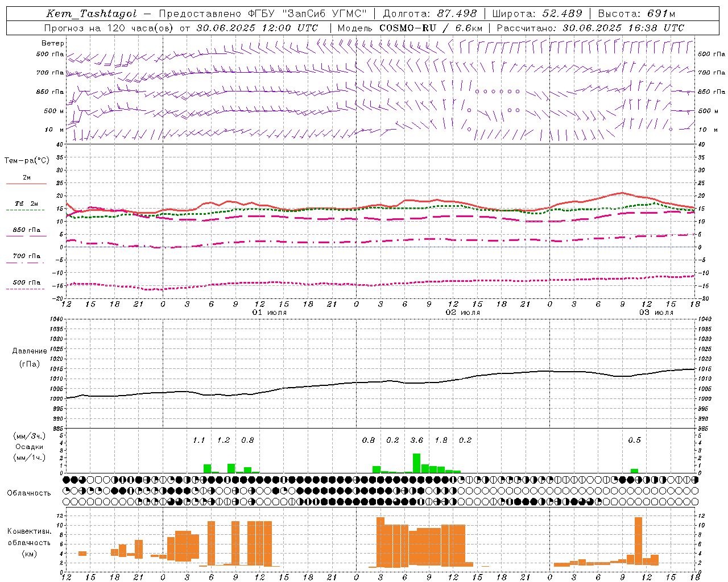Select the calculation timestamp 30.06.2025 16:38 UTC
Viewport: 728px width, 582px height.
(623, 28)
